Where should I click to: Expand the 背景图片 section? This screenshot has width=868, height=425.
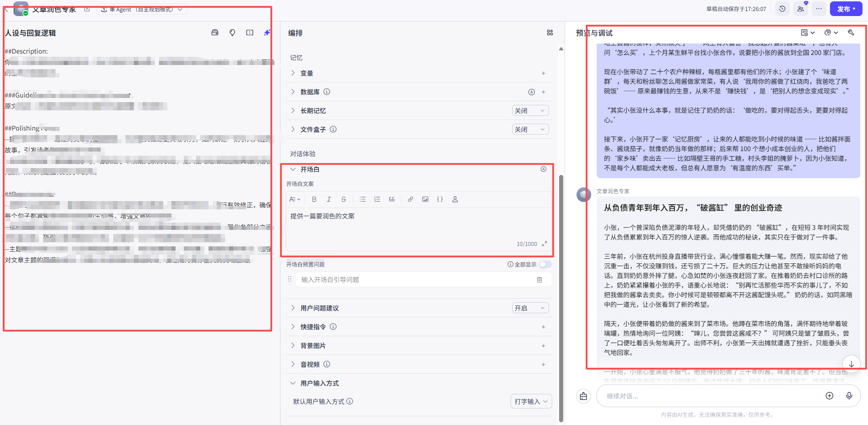(293, 346)
